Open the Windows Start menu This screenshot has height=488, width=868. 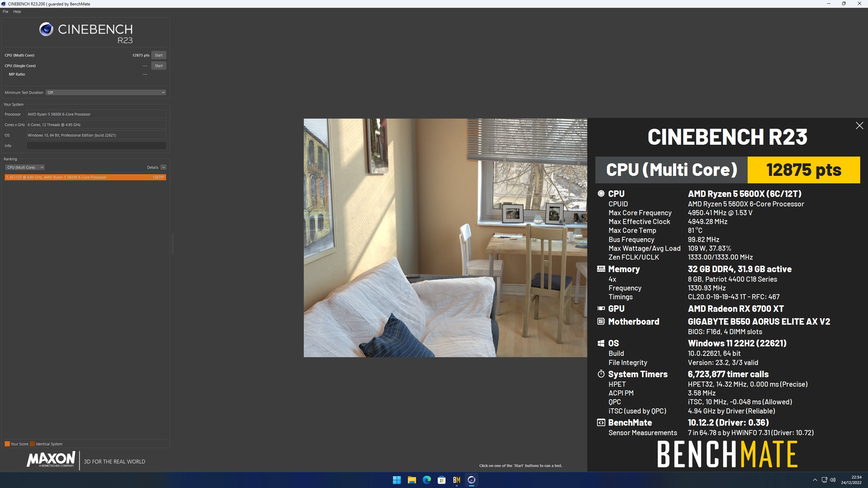397,480
